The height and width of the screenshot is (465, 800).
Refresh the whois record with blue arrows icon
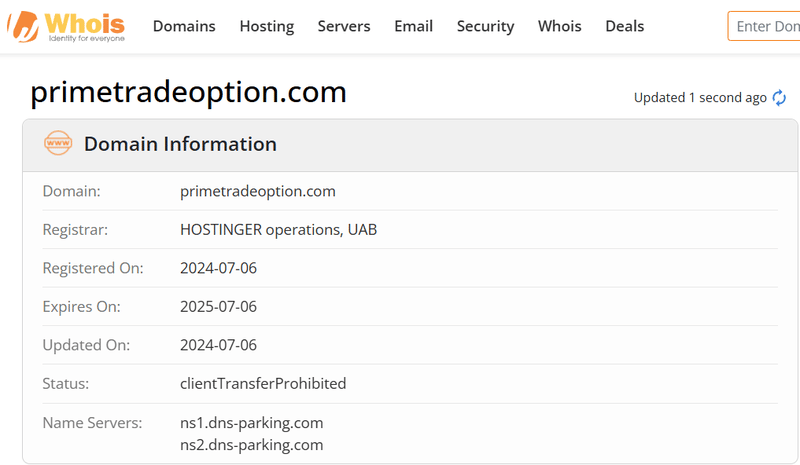[x=779, y=97]
